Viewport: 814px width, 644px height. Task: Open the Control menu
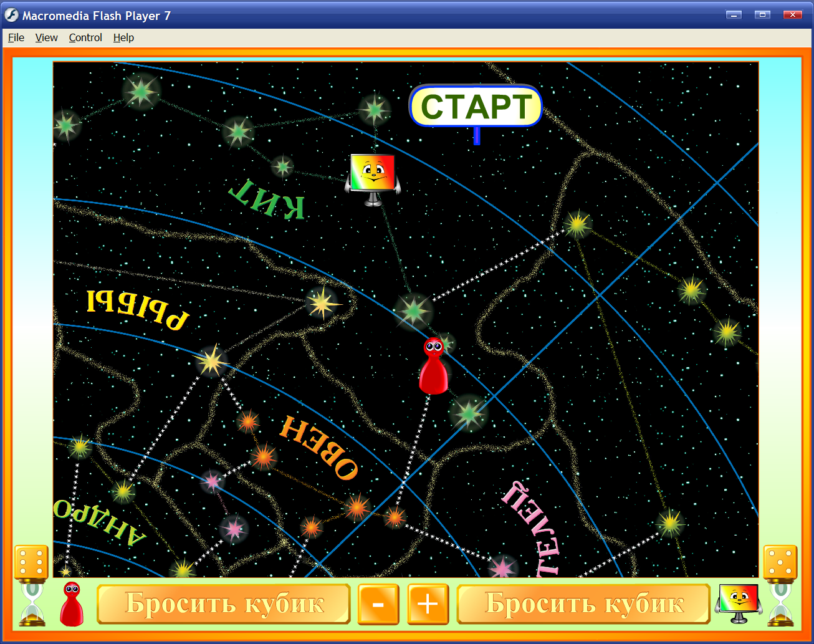click(85, 37)
